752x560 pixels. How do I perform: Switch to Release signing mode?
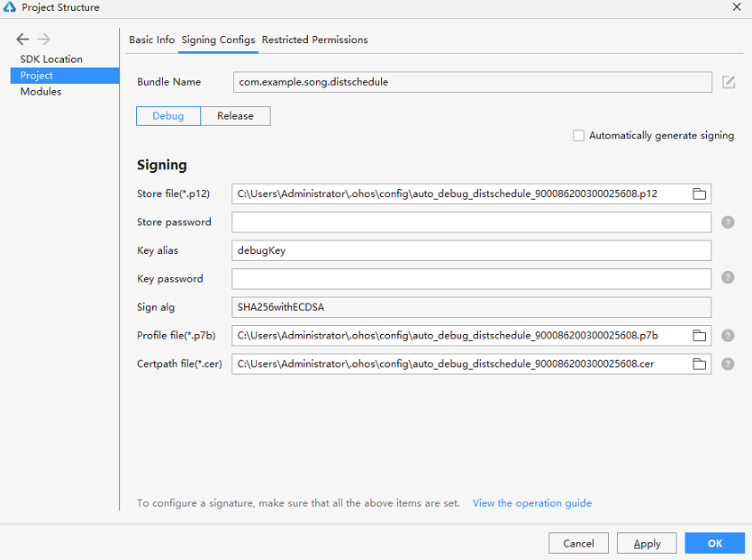pos(235,116)
